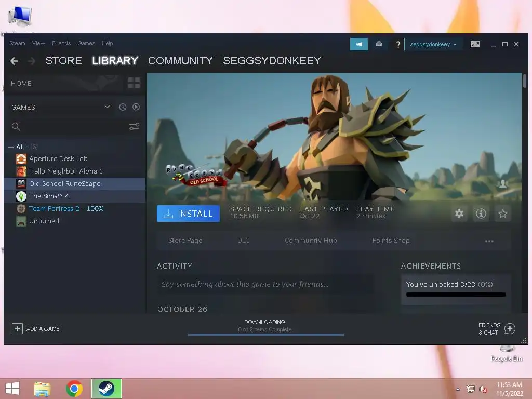Switch to Big Picture mode icon

click(x=475, y=44)
